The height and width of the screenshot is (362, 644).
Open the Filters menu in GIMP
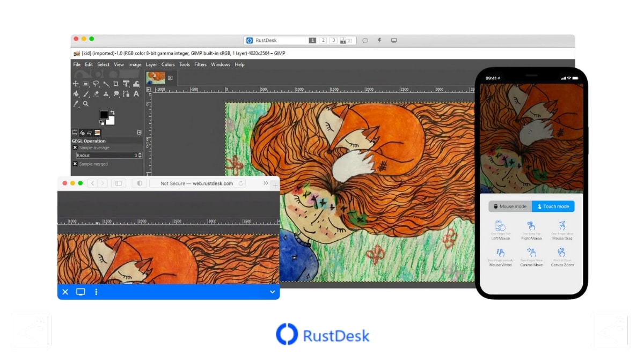pos(200,64)
